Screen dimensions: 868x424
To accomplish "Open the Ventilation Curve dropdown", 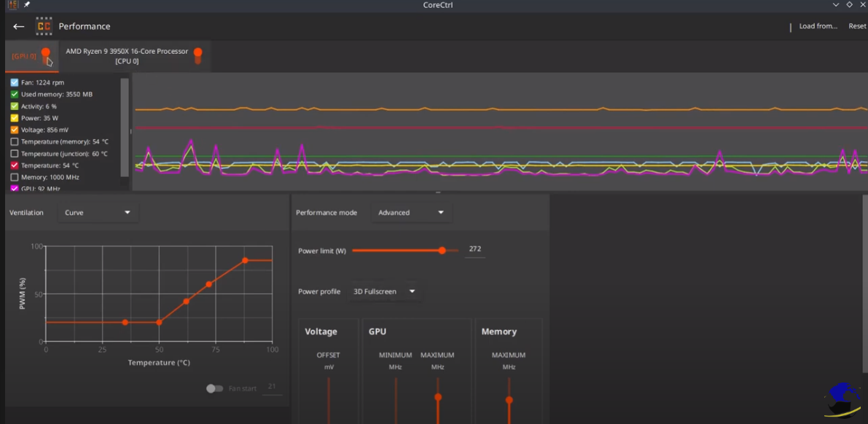I will click(x=98, y=213).
